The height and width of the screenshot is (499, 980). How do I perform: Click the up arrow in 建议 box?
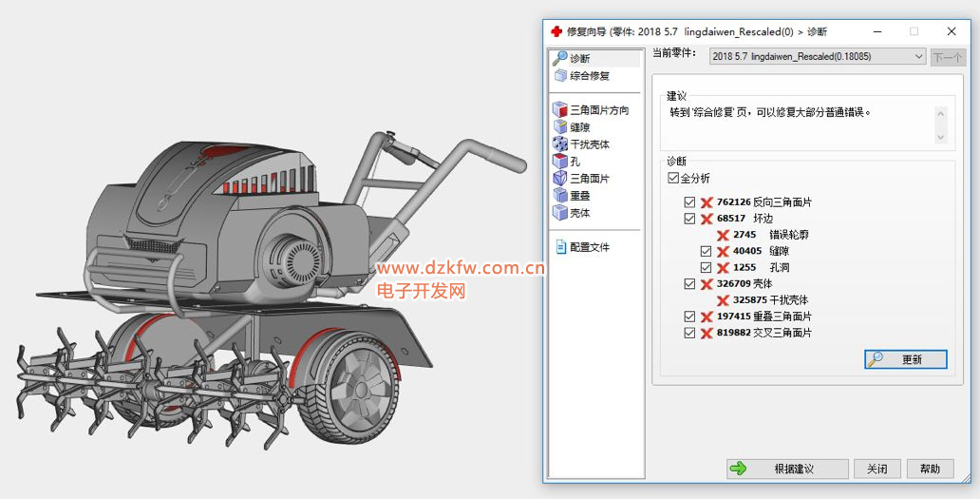pos(940,114)
